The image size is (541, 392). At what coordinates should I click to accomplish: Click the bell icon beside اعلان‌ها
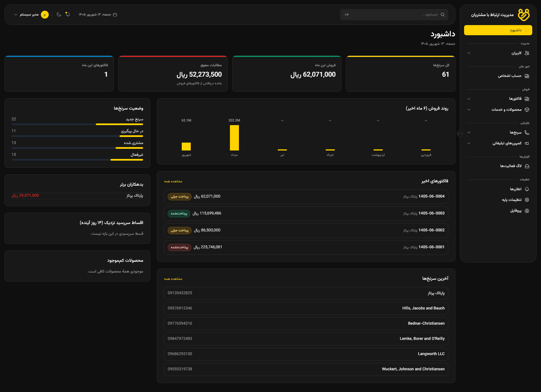point(527,189)
